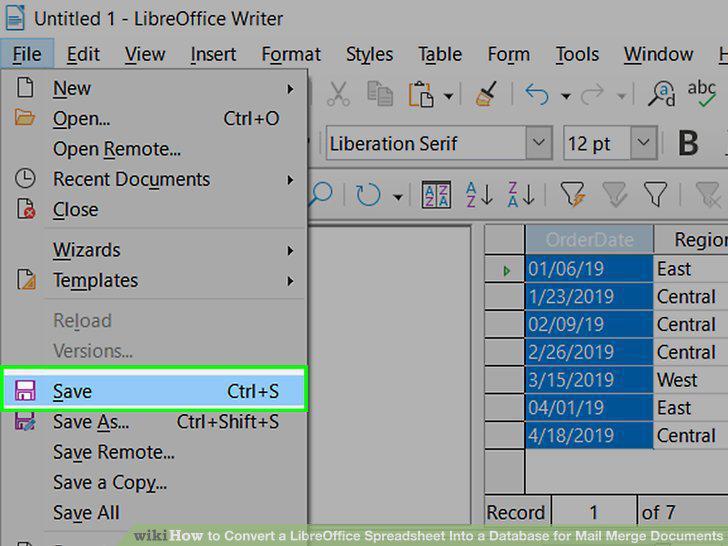
Task: Choose Save As... menu entry
Action: pos(154,422)
